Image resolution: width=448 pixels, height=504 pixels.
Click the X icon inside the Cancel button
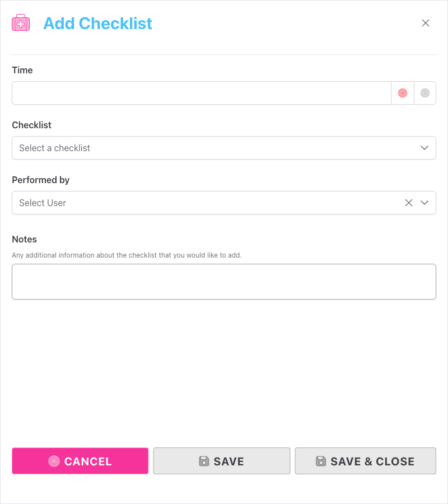[54, 461]
